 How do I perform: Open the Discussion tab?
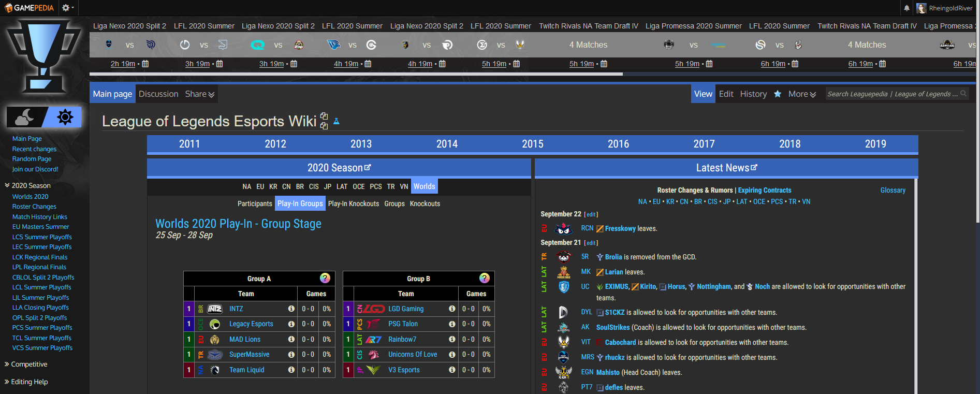click(x=158, y=94)
